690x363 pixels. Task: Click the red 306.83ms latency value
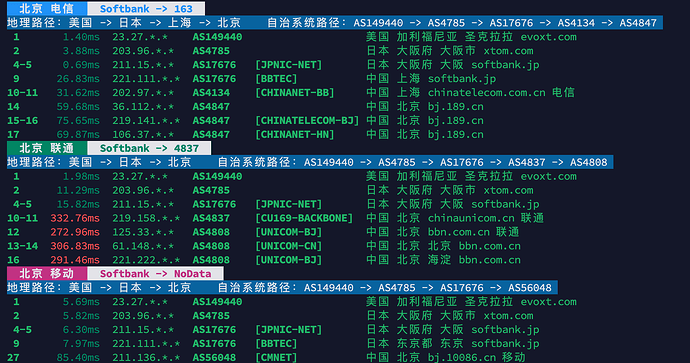point(75,246)
